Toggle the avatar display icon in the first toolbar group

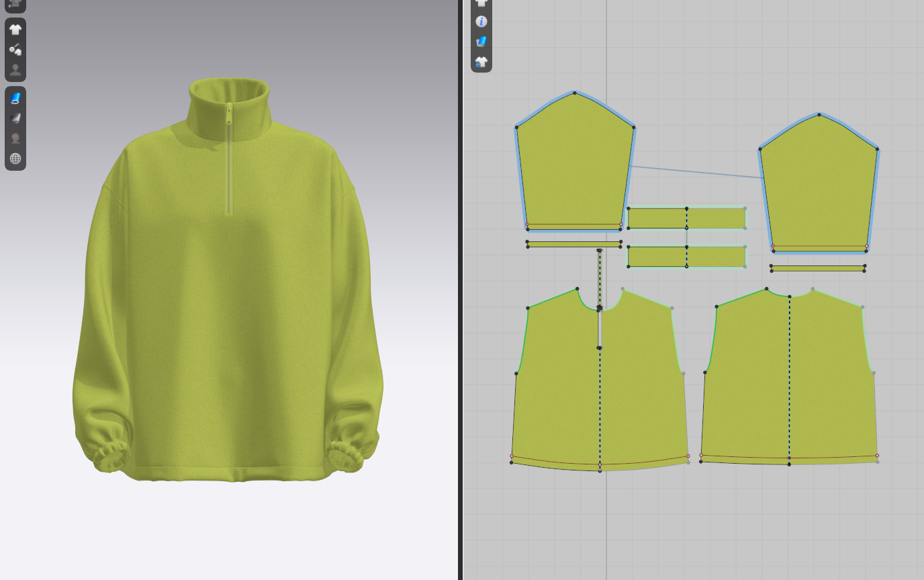[15, 70]
